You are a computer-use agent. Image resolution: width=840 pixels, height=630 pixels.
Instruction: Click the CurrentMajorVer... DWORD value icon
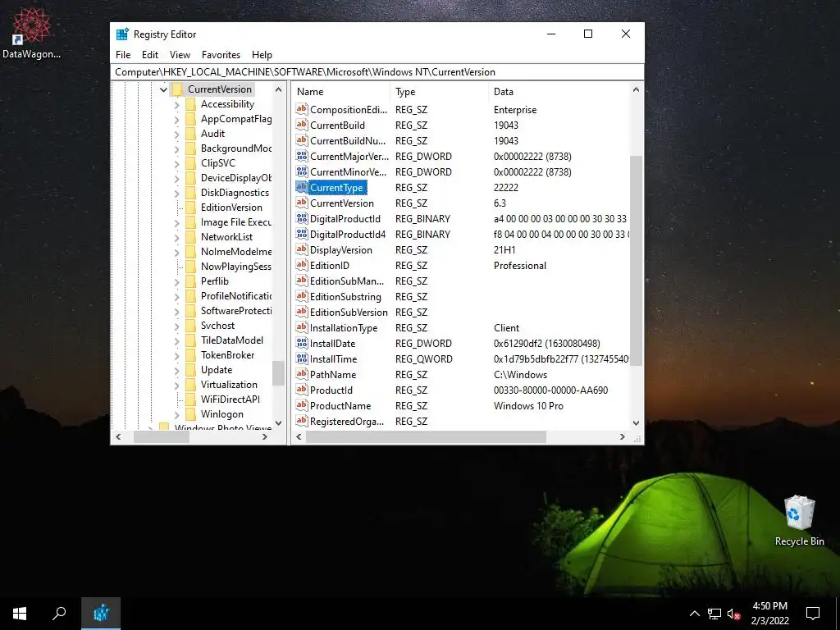pyautogui.click(x=302, y=157)
